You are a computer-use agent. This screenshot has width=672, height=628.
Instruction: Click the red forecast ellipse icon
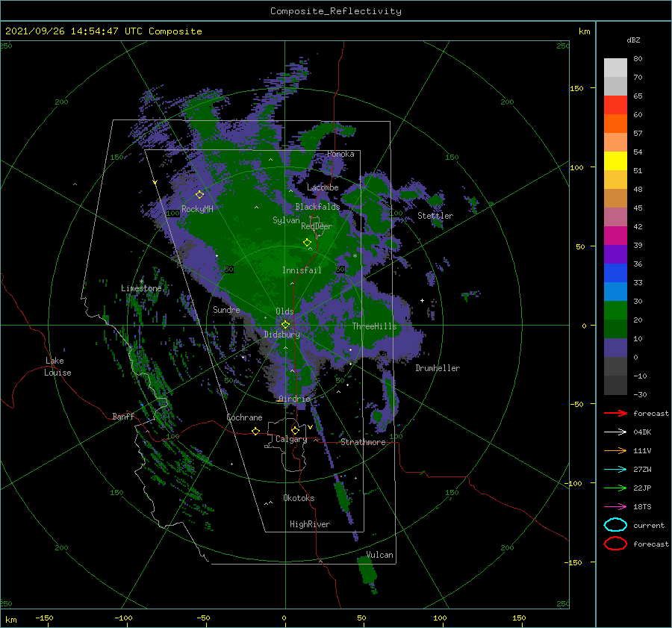(615, 544)
